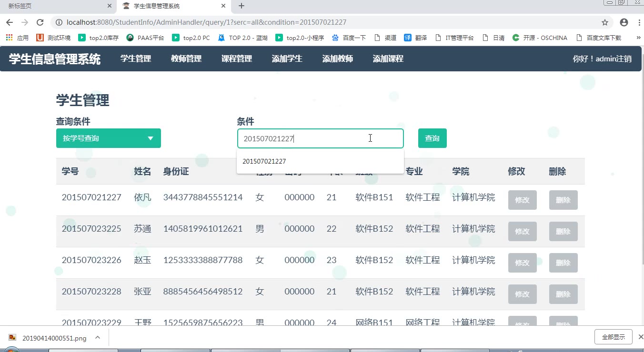Open download options for 20190414000551.png
This screenshot has width=644, height=352.
click(x=98, y=338)
